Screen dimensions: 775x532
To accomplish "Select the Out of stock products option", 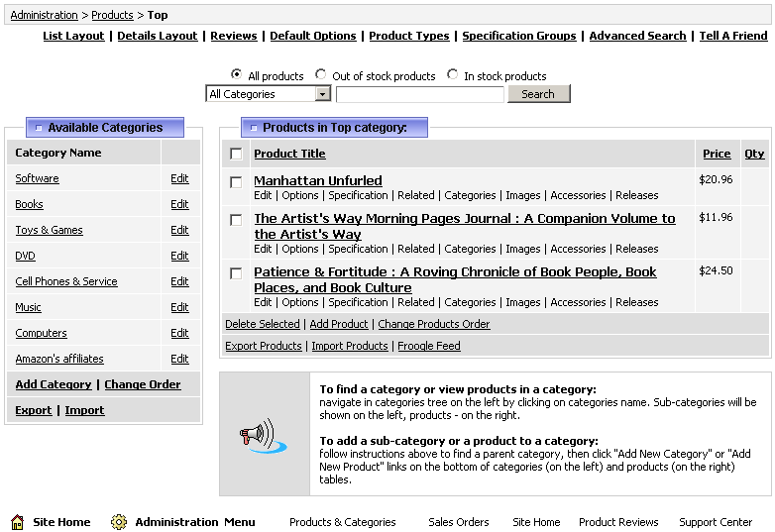I will [321, 74].
